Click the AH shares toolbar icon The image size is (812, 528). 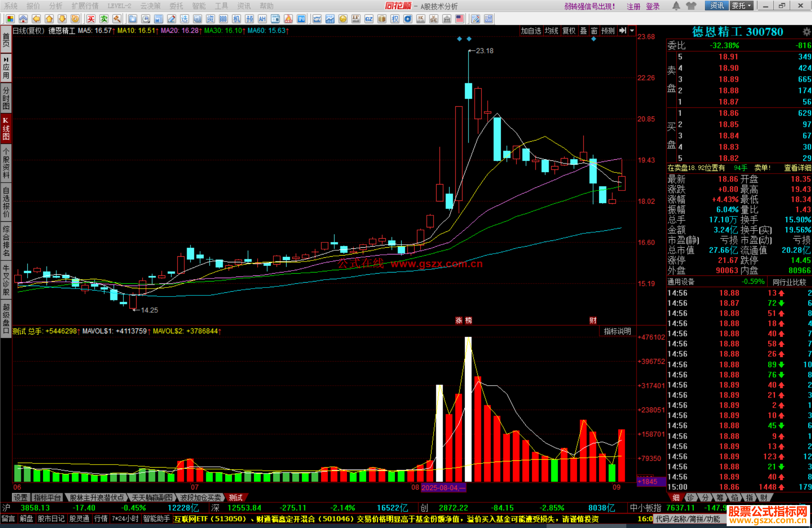[x=262, y=19]
